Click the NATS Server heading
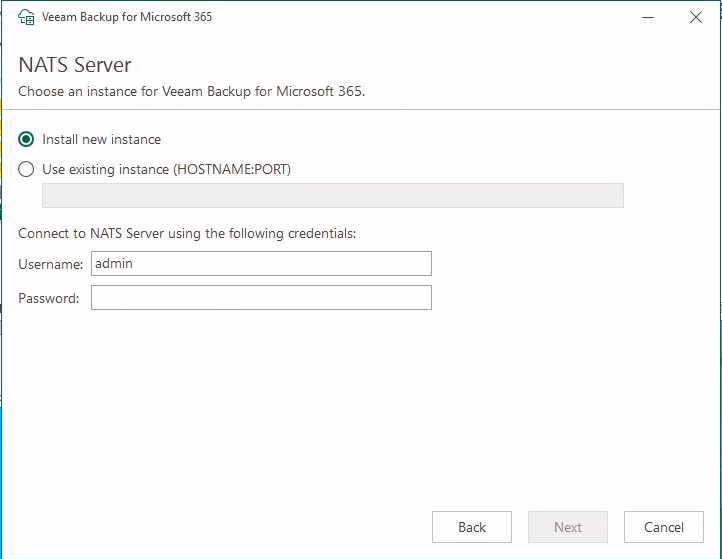The image size is (722, 559). click(x=75, y=65)
